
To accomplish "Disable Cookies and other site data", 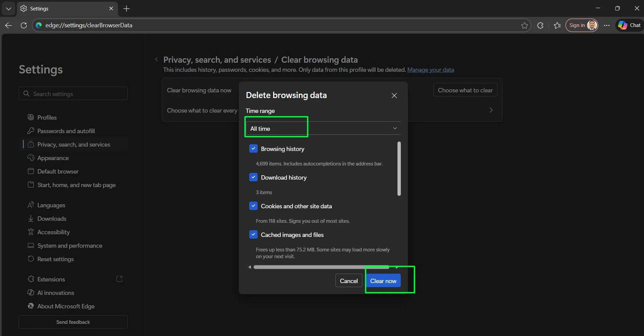I will pos(253,206).
